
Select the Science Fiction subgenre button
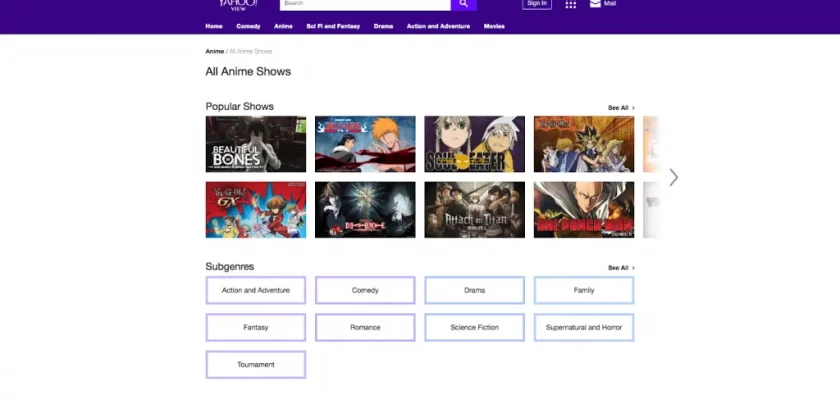pyautogui.click(x=475, y=327)
